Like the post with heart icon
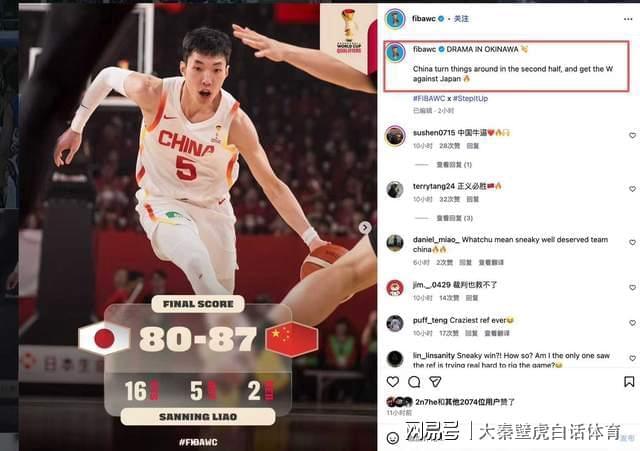This screenshot has height=451, width=640. tap(393, 382)
